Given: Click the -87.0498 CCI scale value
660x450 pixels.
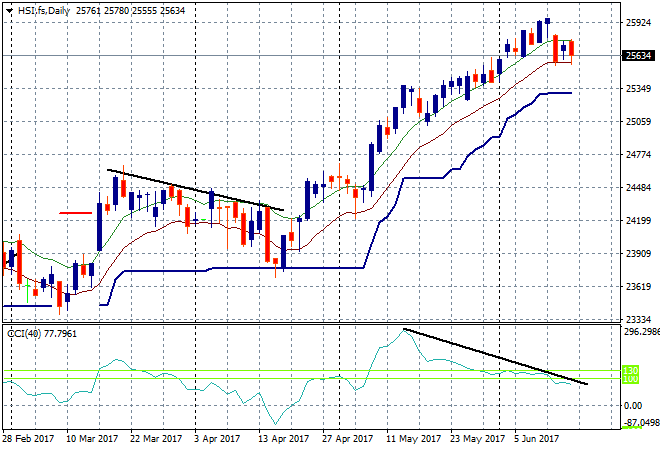Looking at the screenshot, I should (641, 422).
